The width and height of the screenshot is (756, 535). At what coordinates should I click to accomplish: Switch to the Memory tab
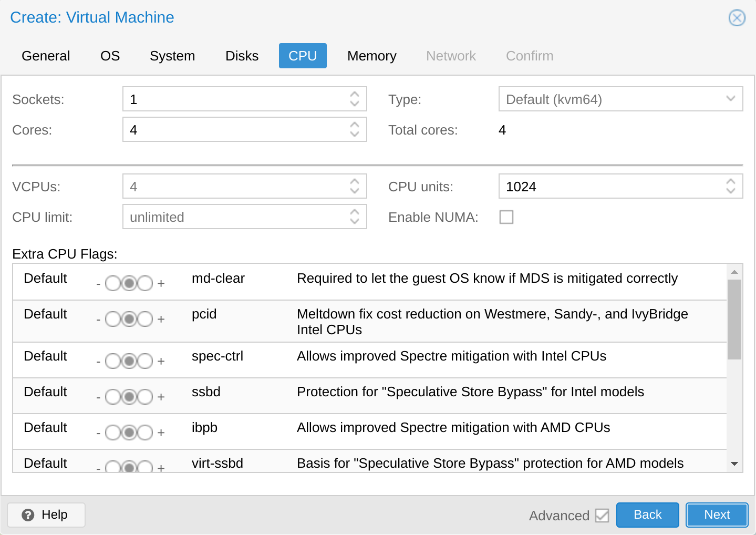tap(371, 56)
